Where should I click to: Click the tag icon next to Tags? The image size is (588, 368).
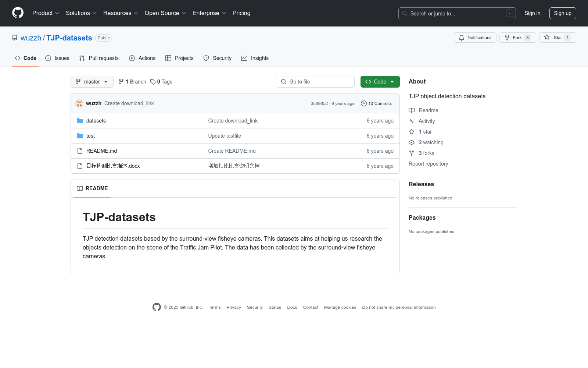click(x=153, y=82)
